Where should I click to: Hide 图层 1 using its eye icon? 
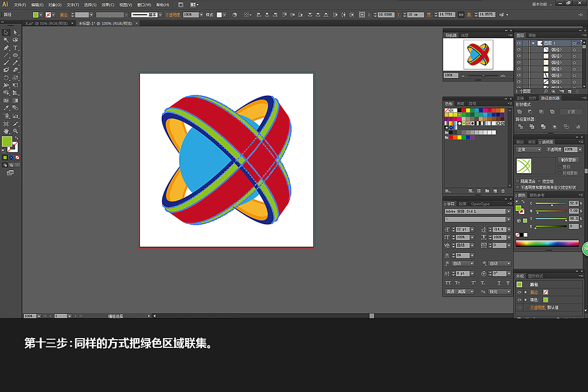tap(519, 43)
